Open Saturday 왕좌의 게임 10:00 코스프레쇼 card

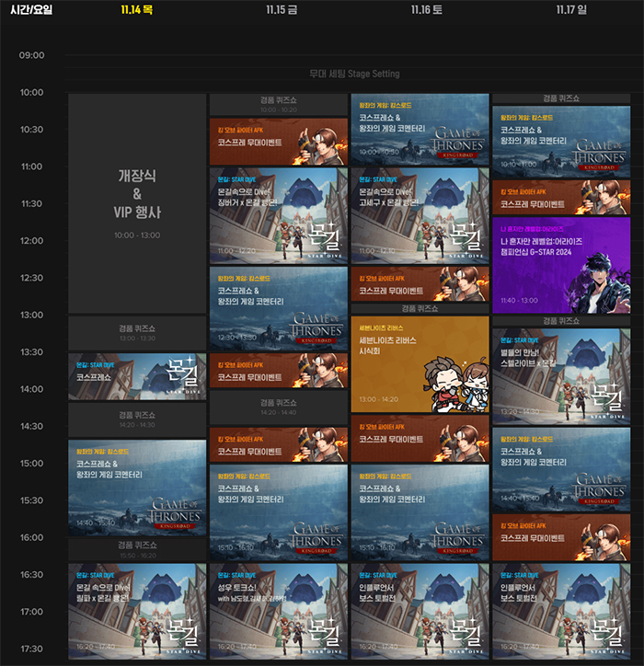pyautogui.click(x=420, y=129)
